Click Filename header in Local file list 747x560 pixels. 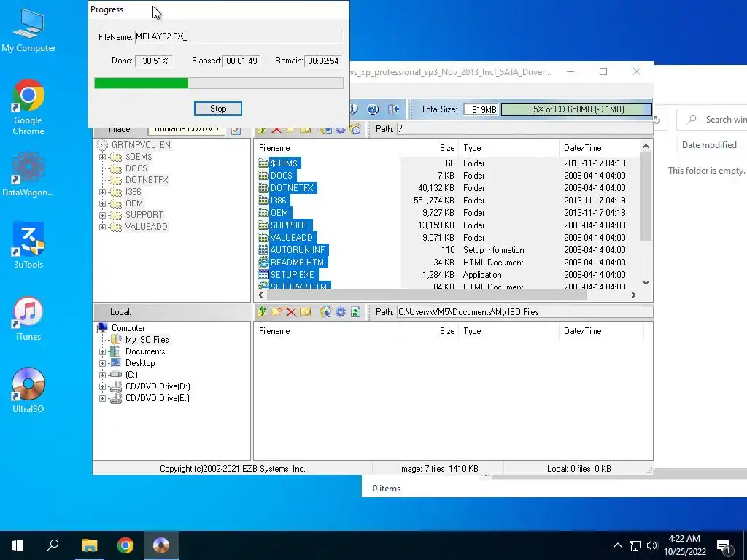(x=327, y=331)
